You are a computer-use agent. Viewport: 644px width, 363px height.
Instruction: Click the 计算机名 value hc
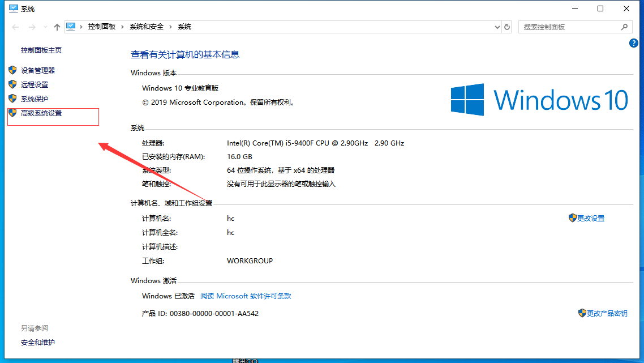point(231,218)
